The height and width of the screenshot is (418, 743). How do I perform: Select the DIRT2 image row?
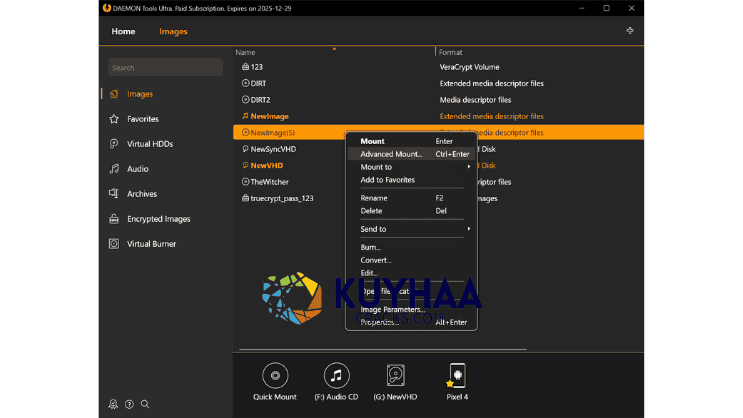438,100
